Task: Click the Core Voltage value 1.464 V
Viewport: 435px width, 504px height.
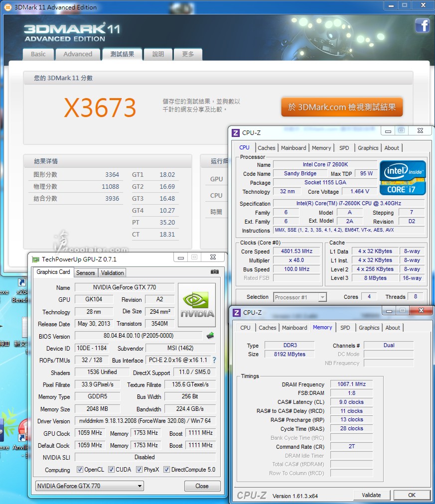Action: 359,191
